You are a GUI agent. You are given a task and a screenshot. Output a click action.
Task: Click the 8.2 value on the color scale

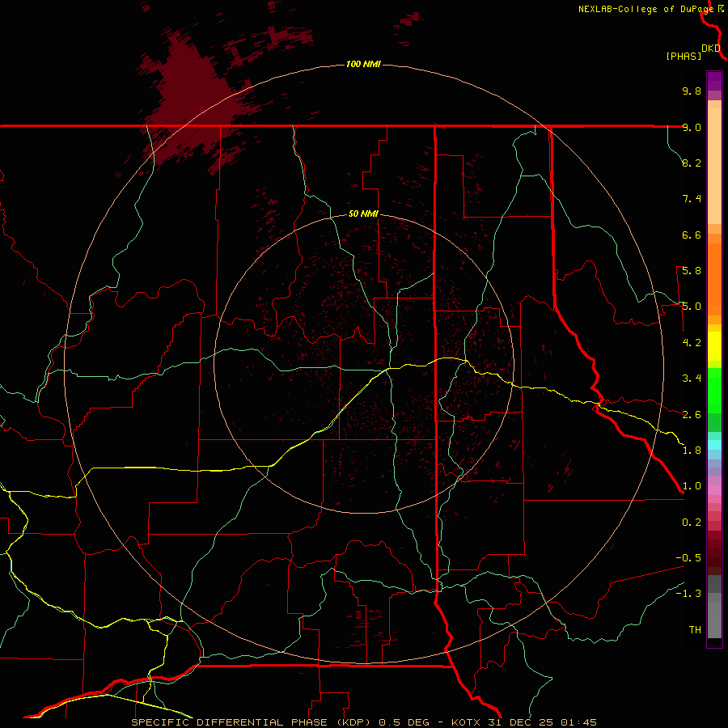692,163
